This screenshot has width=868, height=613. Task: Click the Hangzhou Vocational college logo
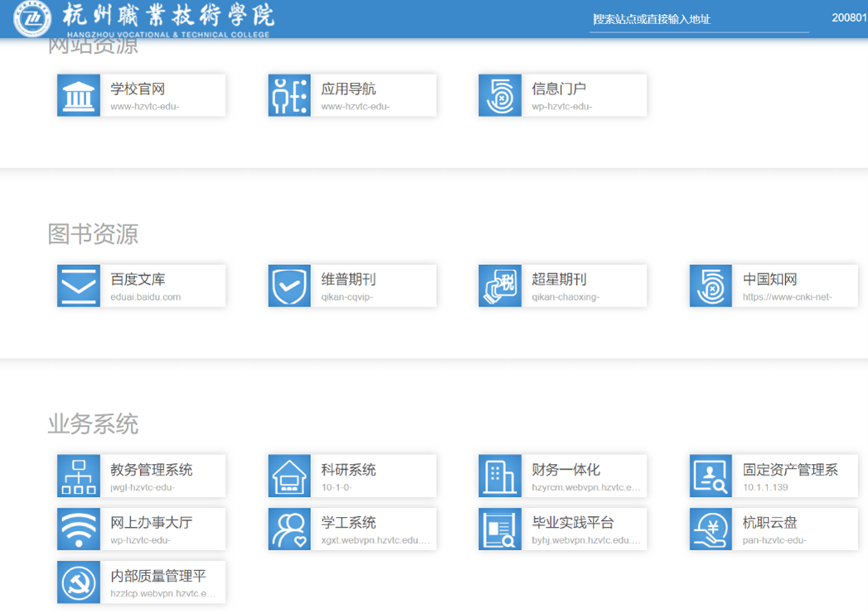pos(33,18)
